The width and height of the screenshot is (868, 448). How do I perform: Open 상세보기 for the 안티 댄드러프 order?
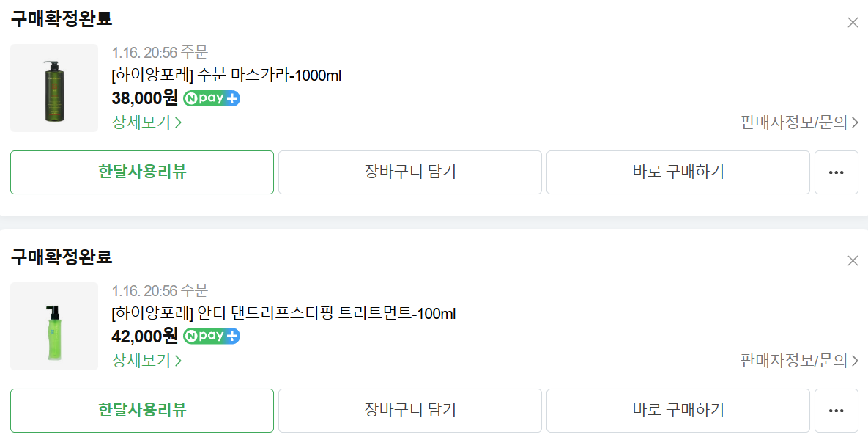(146, 361)
